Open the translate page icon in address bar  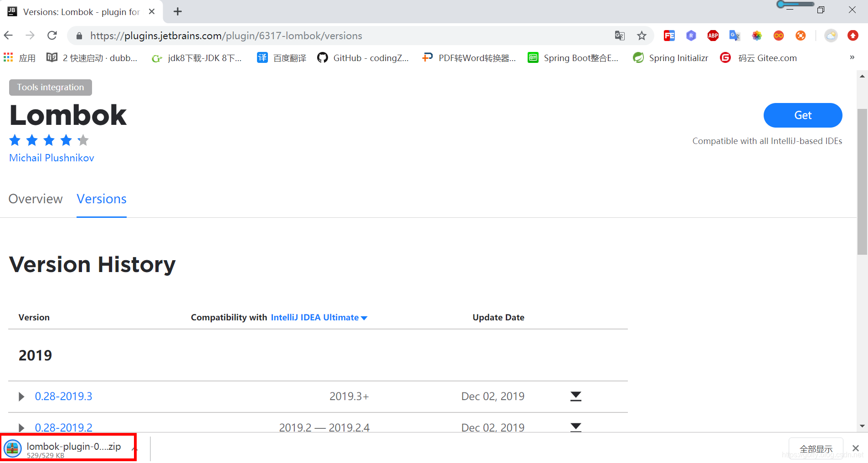[x=620, y=36]
